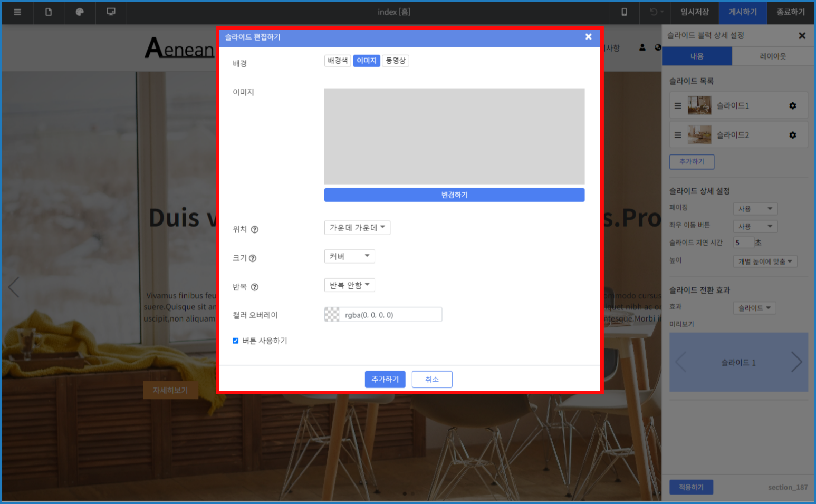Image resolution: width=816 pixels, height=504 pixels.
Task: Switch to mobile preview icon
Action: (x=624, y=12)
